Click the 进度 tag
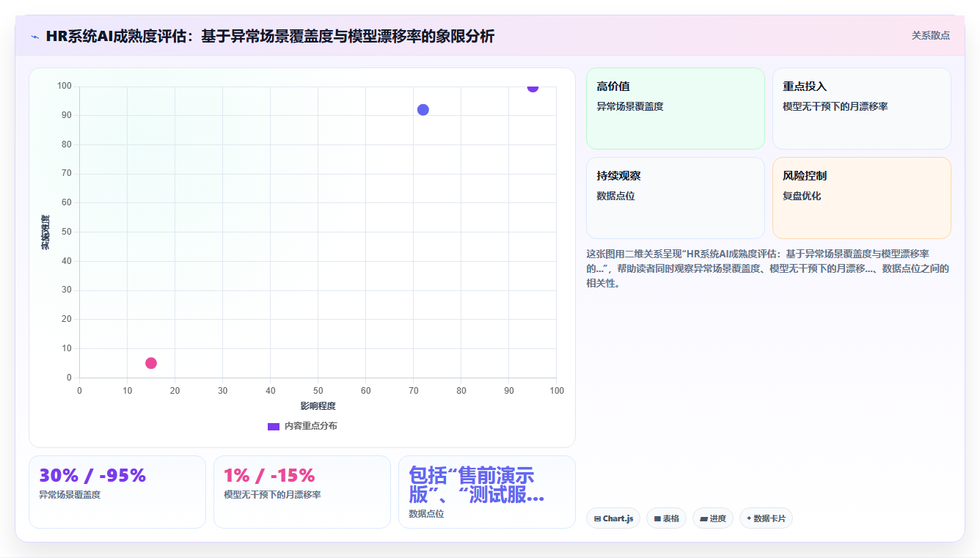This screenshot has height=558, width=980. click(x=713, y=518)
